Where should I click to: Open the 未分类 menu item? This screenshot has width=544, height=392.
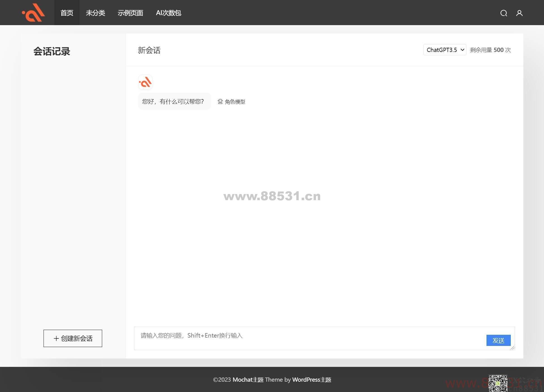95,13
